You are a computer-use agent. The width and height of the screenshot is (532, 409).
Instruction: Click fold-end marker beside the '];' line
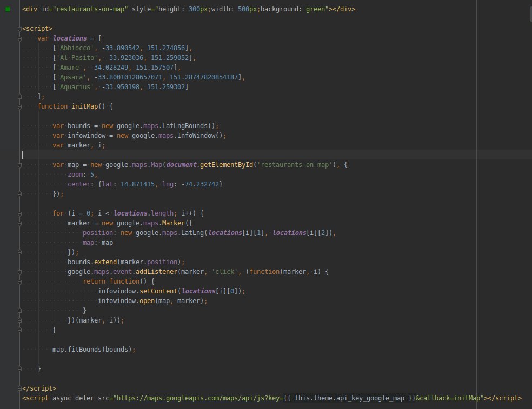[19, 97]
